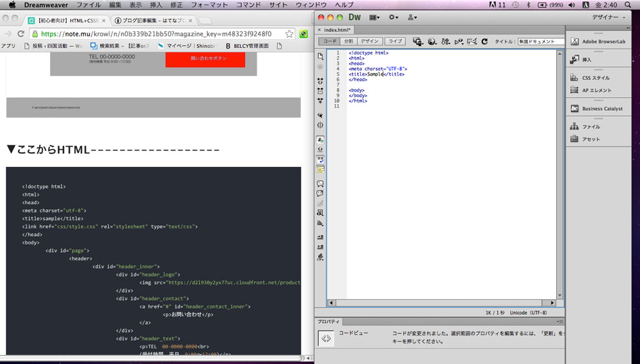Bookmark the page with Chrome's star icon
This screenshot has height=364, width=640.
coord(289,34)
